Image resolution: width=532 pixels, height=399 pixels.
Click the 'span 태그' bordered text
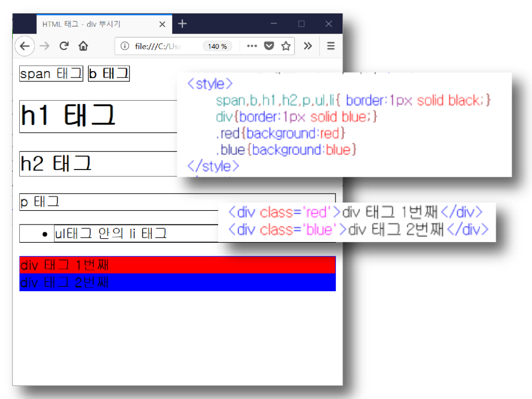click(x=51, y=74)
